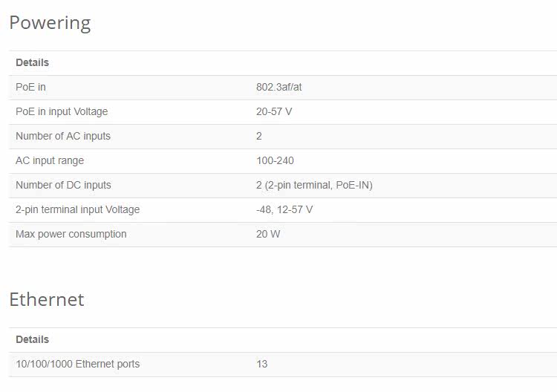Viewport: 557px width, 392px height.
Task: Click the 20-57 V value
Action: (274, 111)
